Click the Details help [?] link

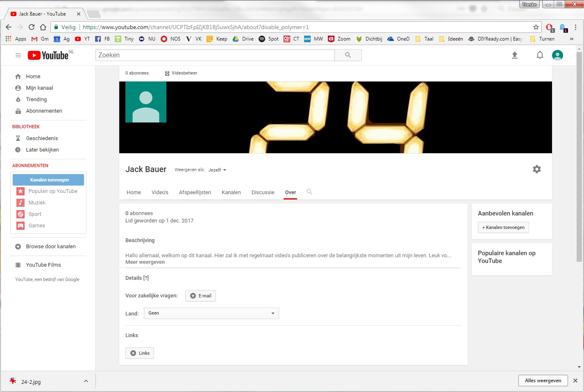click(146, 278)
